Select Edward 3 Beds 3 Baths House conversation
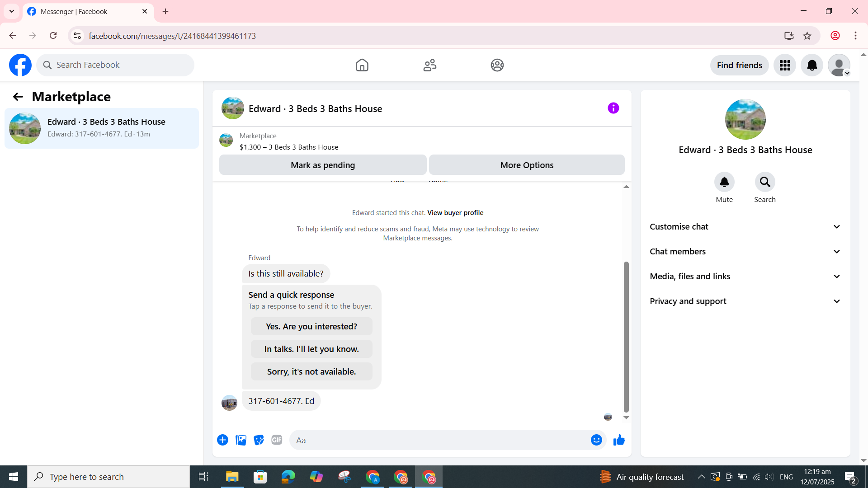Image resolution: width=868 pixels, height=488 pixels. (102, 128)
